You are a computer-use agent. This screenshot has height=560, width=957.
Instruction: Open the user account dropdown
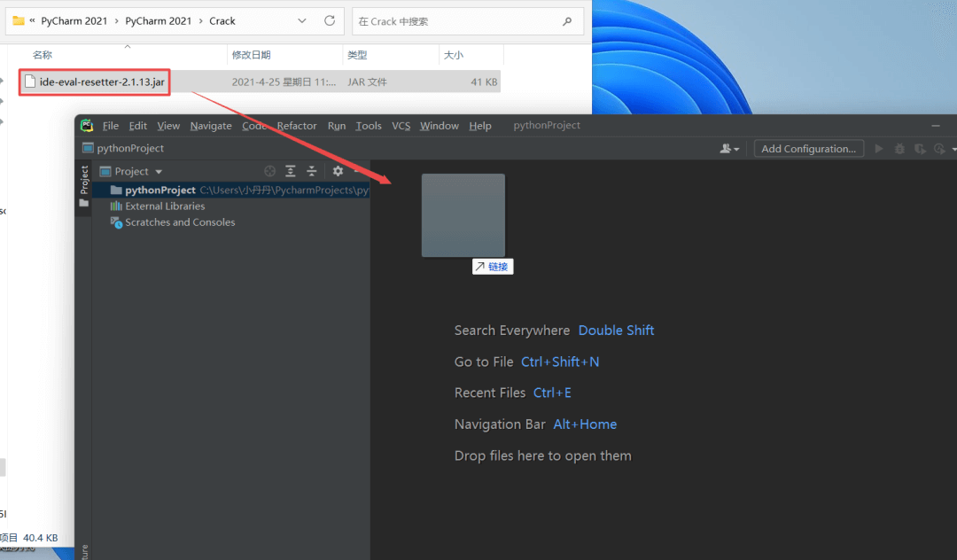(730, 149)
